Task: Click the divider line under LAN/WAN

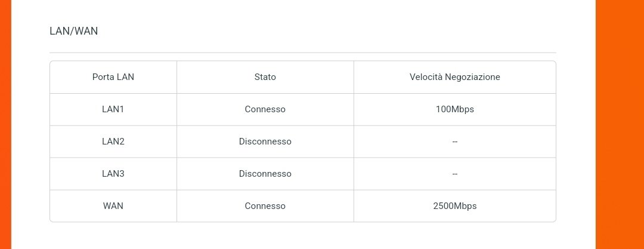Action: pyautogui.click(x=303, y=53)
